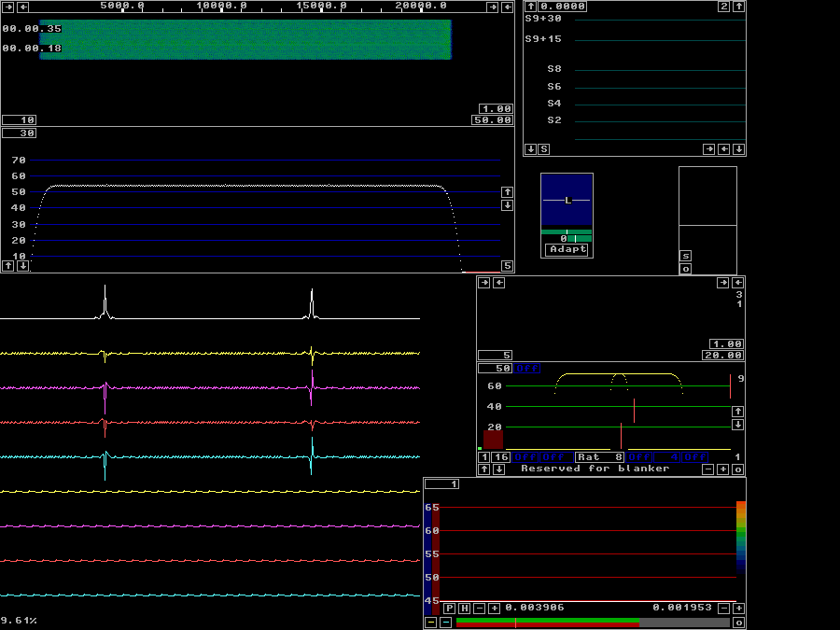Click the down arrow at S-meter's bottom-left corner
The width and height of the screenshot is (840, 630).
530,149
